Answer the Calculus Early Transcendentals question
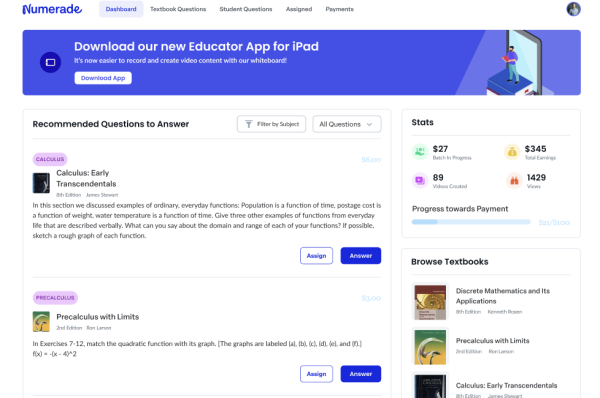 click(361, 256)
